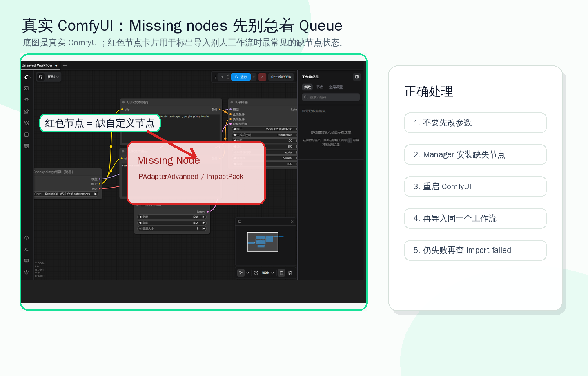Toggle the console terminal icon
This screenshot has height=376, width=588.
point(27,249)
